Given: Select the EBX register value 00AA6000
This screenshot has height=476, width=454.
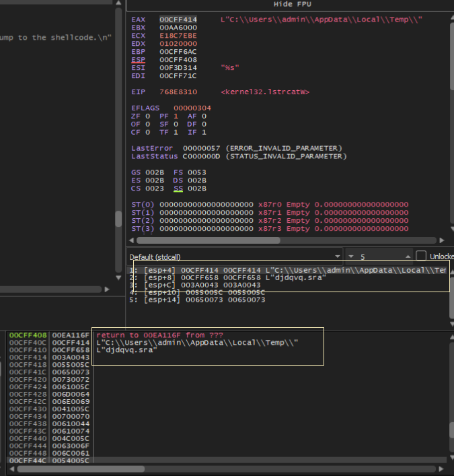Looking at the screenshot, I should point(178,28).
